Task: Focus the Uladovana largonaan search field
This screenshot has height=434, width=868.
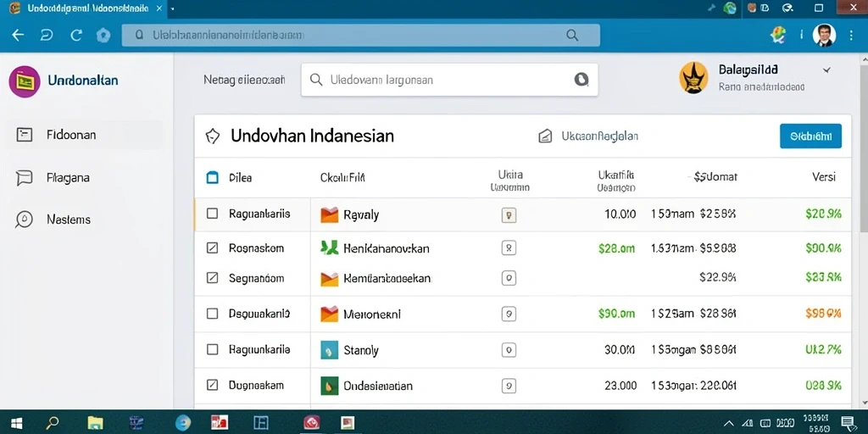Action: pos(449,80)
